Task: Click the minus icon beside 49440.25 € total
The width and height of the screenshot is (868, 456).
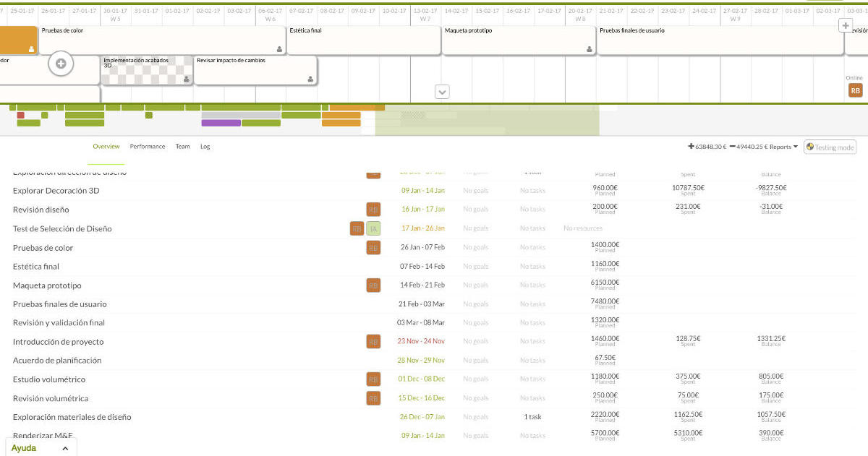Action: (733, 147)
